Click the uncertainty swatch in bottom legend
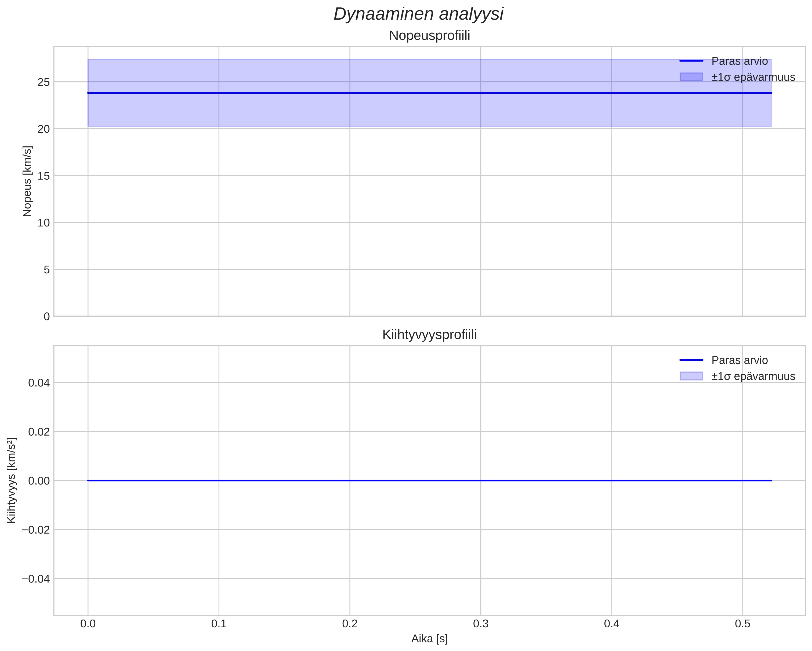Image resolution: width=812 pixels, height=651 pixels. [691, 376]
